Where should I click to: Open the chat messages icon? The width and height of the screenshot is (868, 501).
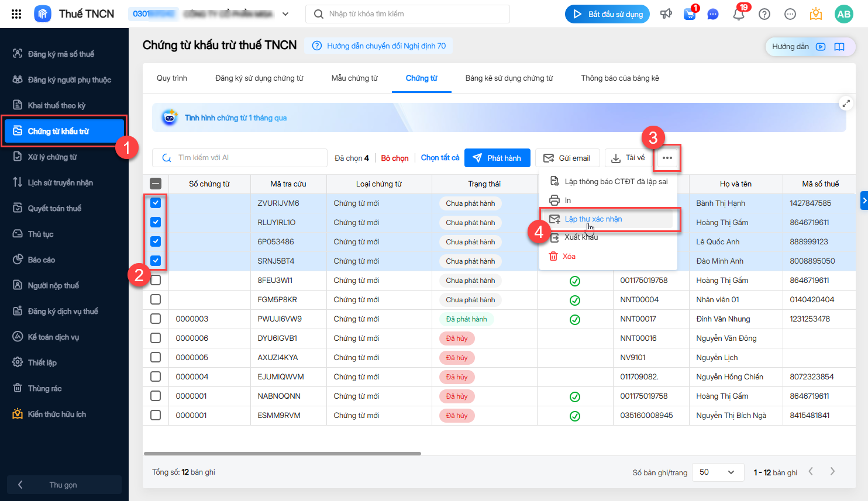click(713, 14)
